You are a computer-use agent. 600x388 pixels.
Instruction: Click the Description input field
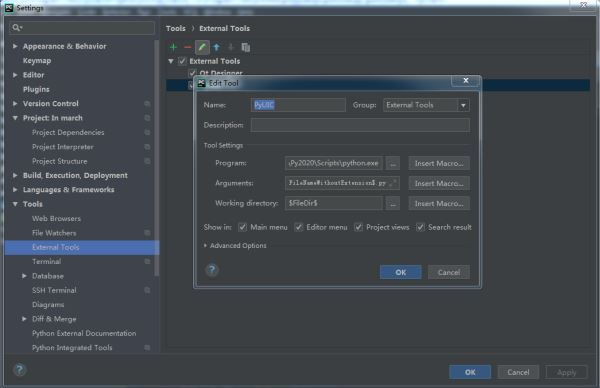coord(360,125)
